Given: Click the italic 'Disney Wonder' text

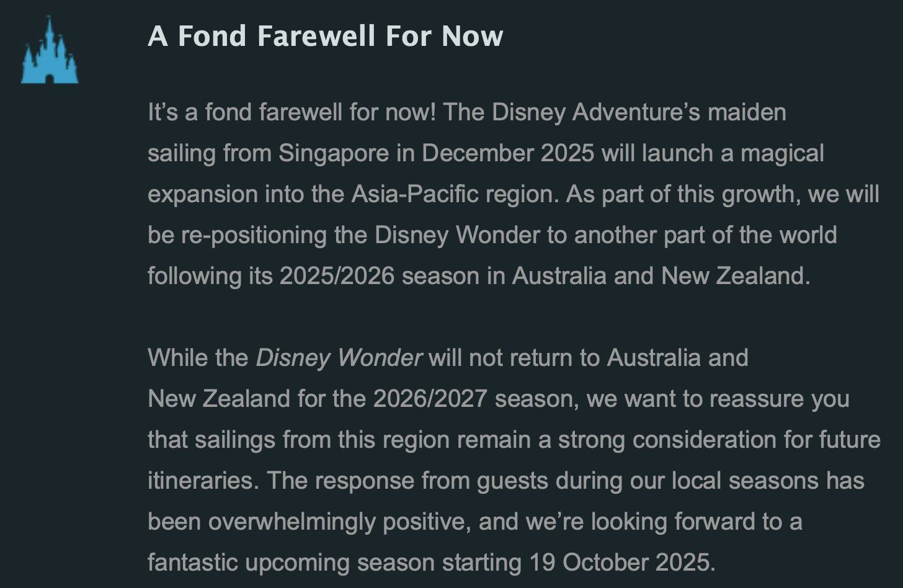Looking at the screenshot, I should 339,359.
